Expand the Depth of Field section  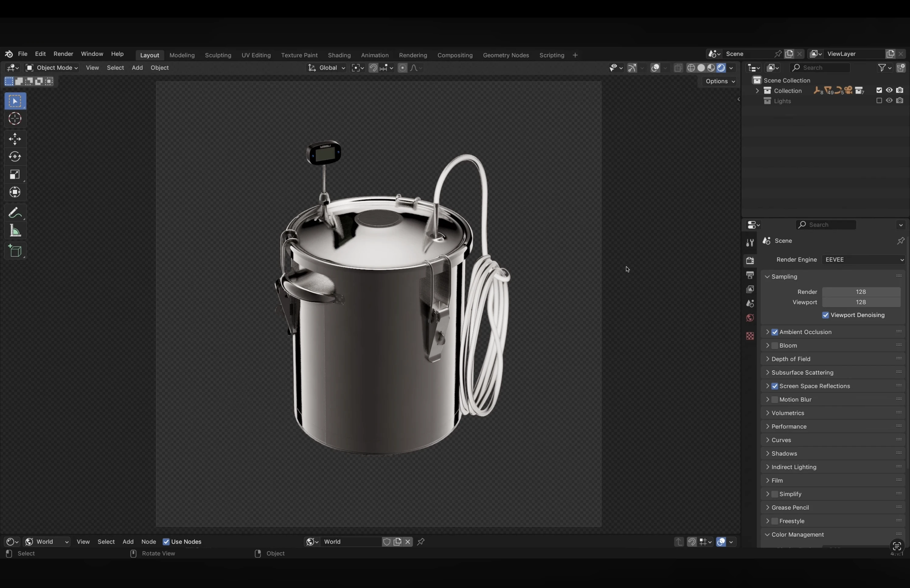[768, 359]
